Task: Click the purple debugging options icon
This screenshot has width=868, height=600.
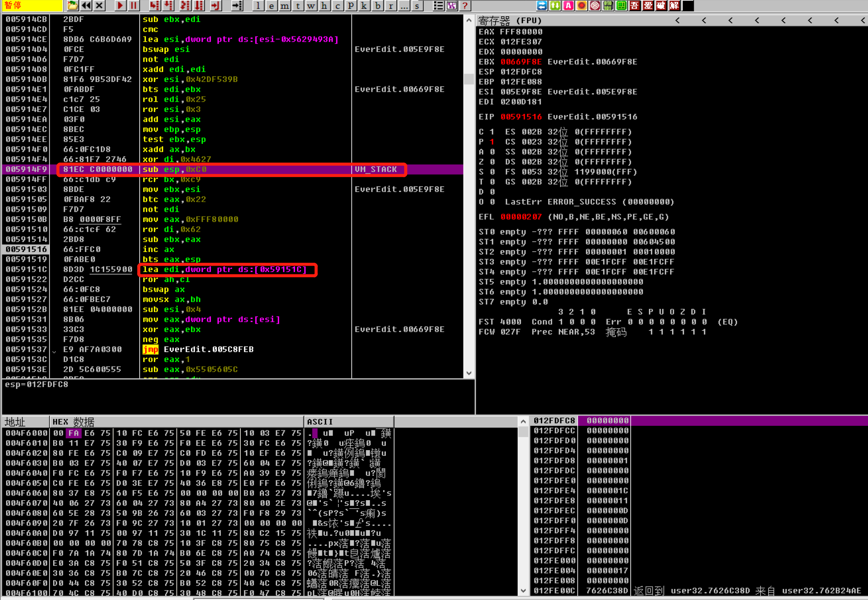Action: click(x=451, y=5)
